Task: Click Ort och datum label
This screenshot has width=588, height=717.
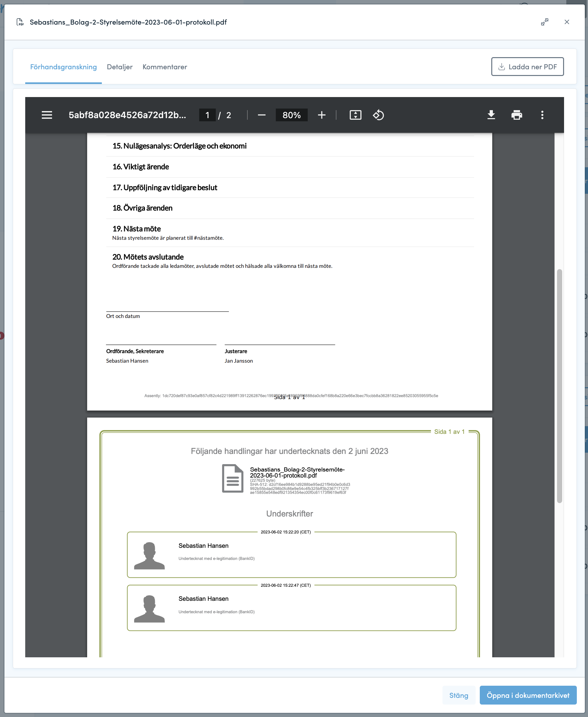Action: click(x=123, y=316)
